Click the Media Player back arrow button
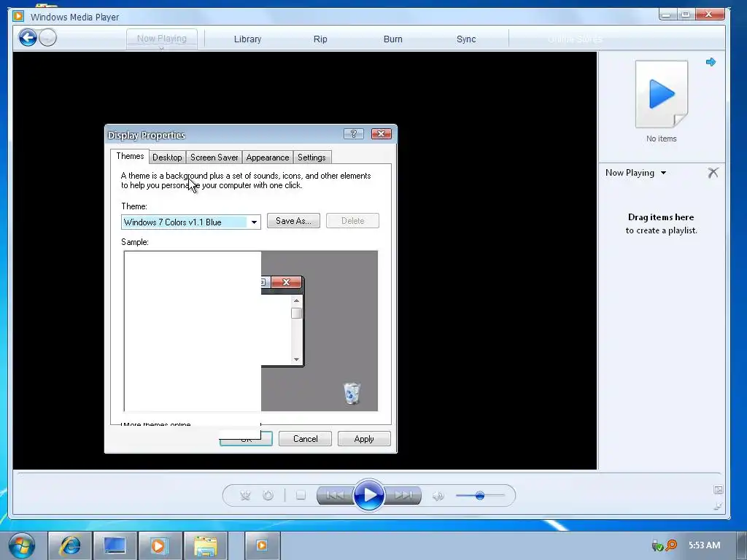This screenshot has height=560, width=747. pyautogui.click(x=28, y=38)
